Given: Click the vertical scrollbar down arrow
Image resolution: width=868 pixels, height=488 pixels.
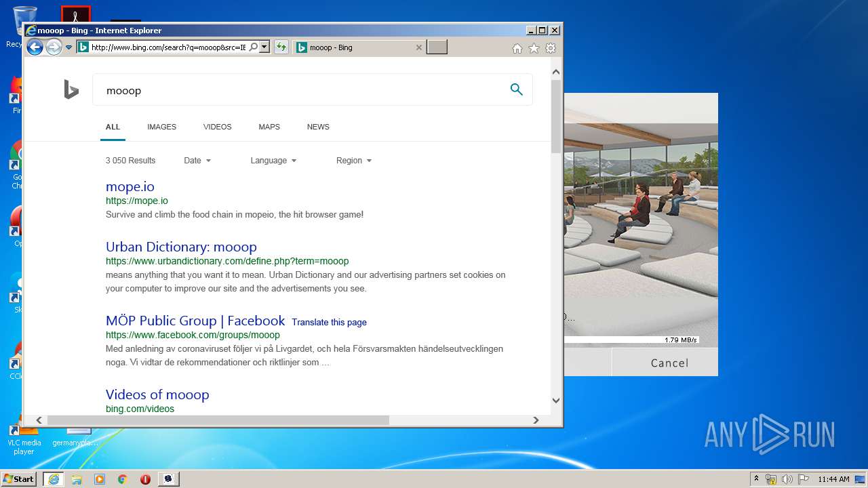Looking at the screenshot, I should point(556,401).
